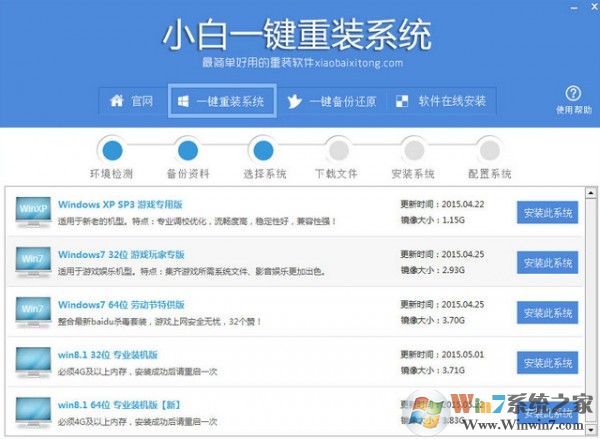Screen dimensions: 600x439
Task: Open win8.1 64位 专业装机版【新】 title
Action: 119,405
